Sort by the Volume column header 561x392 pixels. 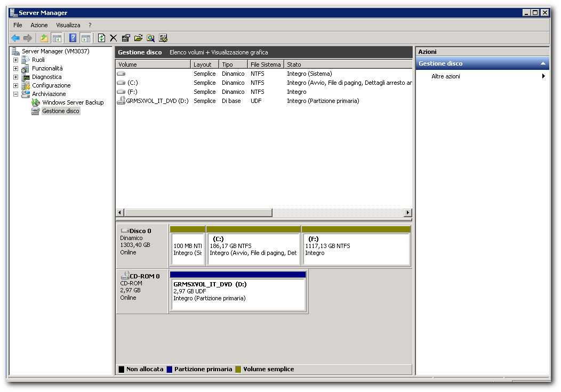click(153, 65)
